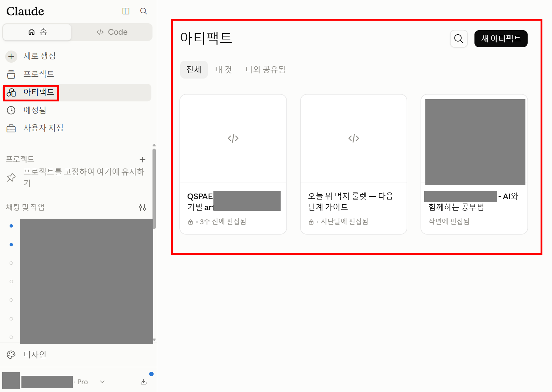
Task: Click the 프로젝트를 고정하여 여기에 유지하기 hint
Action: coord(77,177)
